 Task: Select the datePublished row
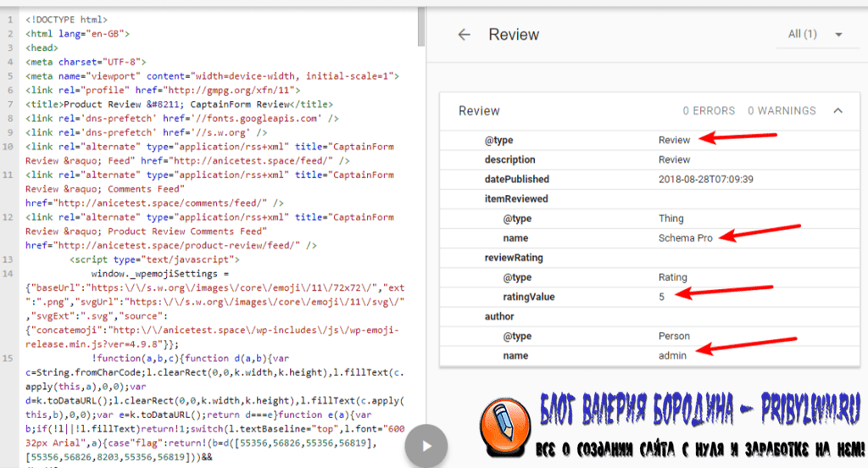coord(649,179)
